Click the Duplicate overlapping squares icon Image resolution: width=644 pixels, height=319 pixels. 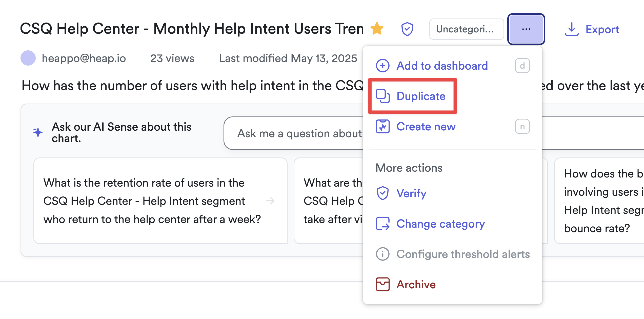(383, 96)
